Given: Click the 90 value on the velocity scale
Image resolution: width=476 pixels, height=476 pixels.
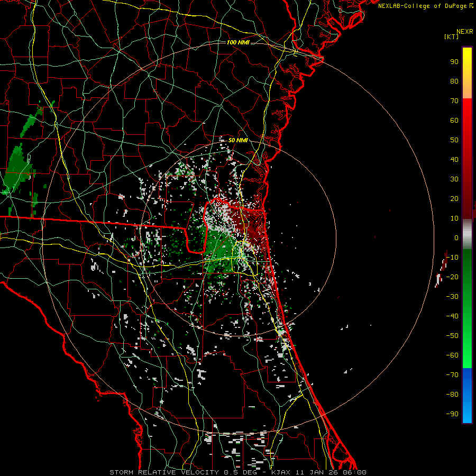Looking at the screenshot, I should [454, 62].
